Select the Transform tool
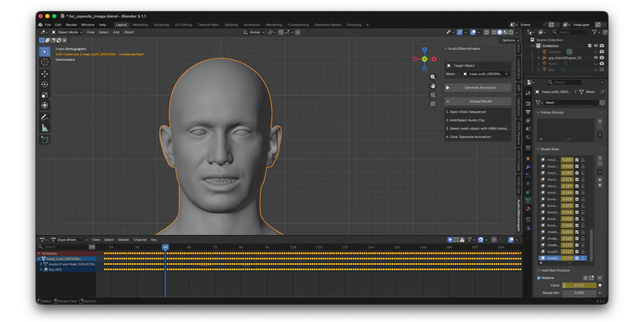 45,106
